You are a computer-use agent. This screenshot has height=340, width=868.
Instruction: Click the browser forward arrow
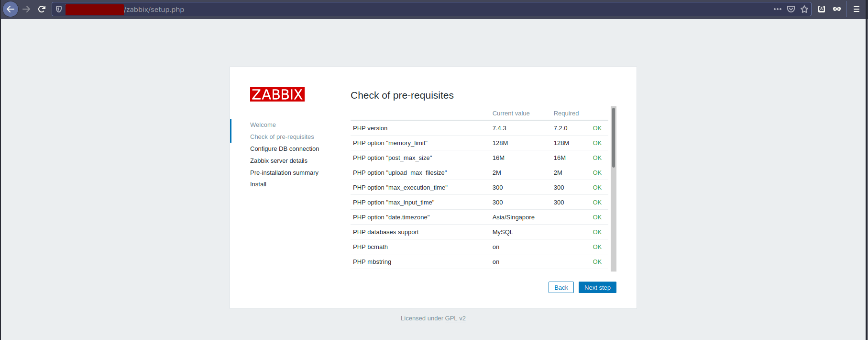pyautogui.click(x=26, y=9)
